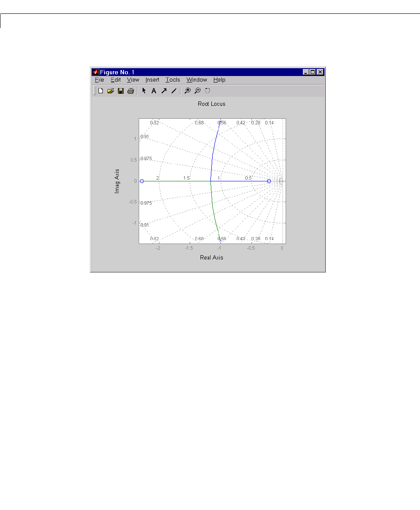Click the green locus branch on real axis

coord(177,181)
